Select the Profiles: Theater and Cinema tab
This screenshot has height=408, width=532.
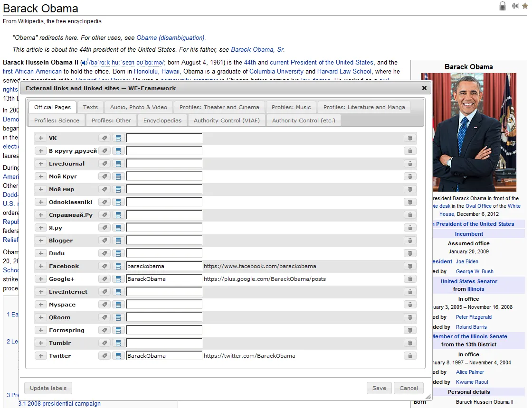(219, 107)
